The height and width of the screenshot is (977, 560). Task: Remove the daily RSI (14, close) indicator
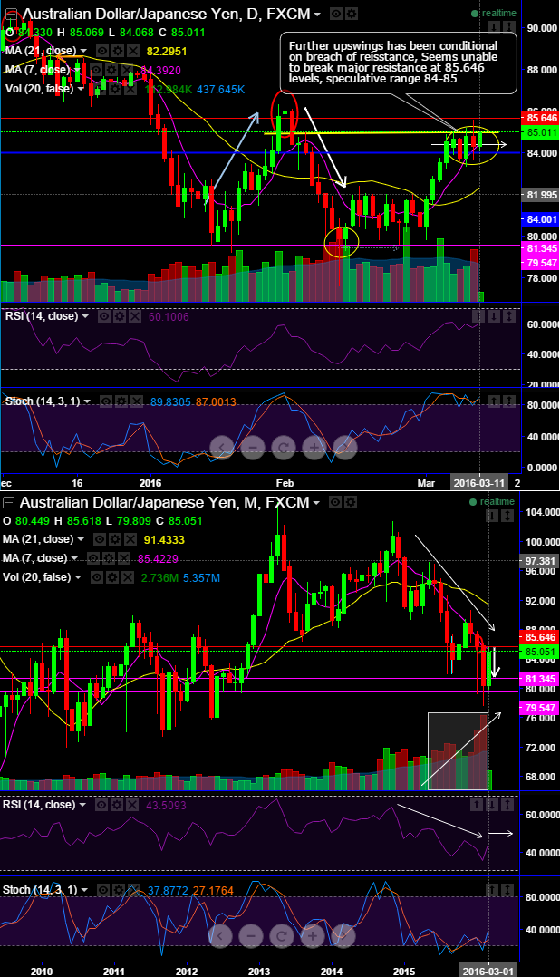[134, 316]
